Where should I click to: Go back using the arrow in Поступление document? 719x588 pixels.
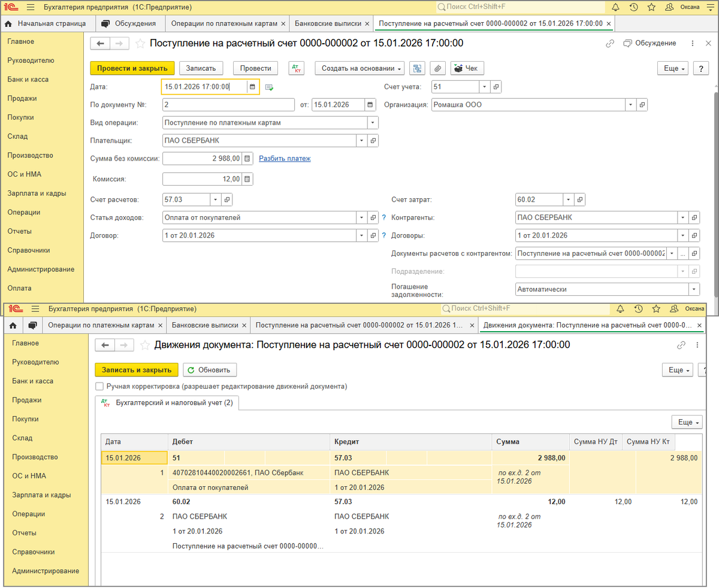[100, 44]
